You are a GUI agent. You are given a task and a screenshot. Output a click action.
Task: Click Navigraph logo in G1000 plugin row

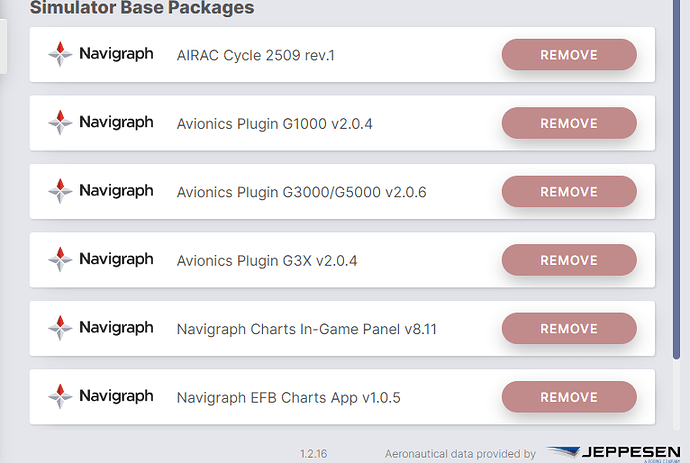[101, 122]
